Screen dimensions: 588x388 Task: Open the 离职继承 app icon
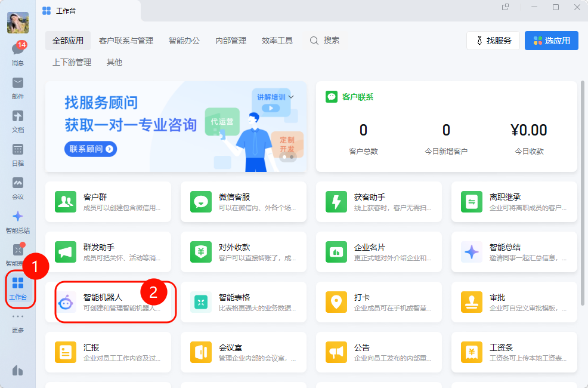click(472, 202)
